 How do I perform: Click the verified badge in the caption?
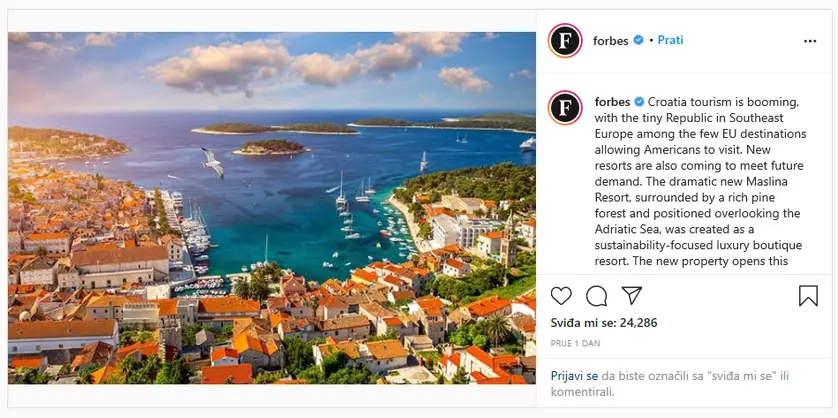click(x=638, y=102)
